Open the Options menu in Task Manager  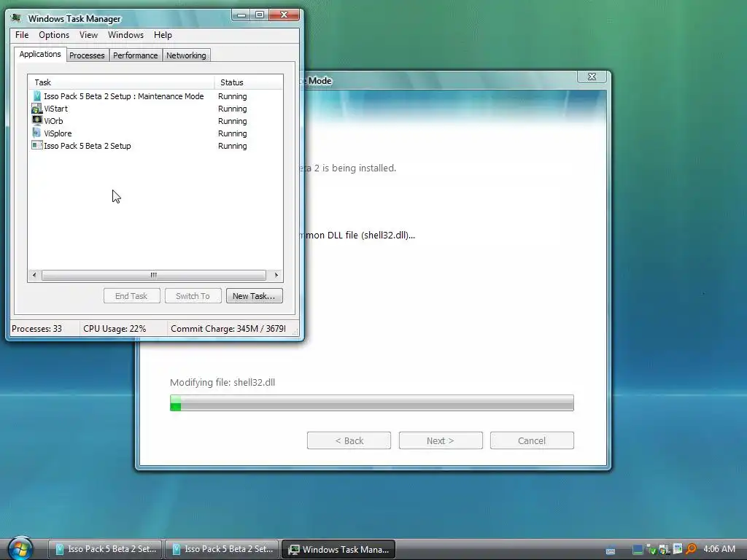(x=54, y=35)
